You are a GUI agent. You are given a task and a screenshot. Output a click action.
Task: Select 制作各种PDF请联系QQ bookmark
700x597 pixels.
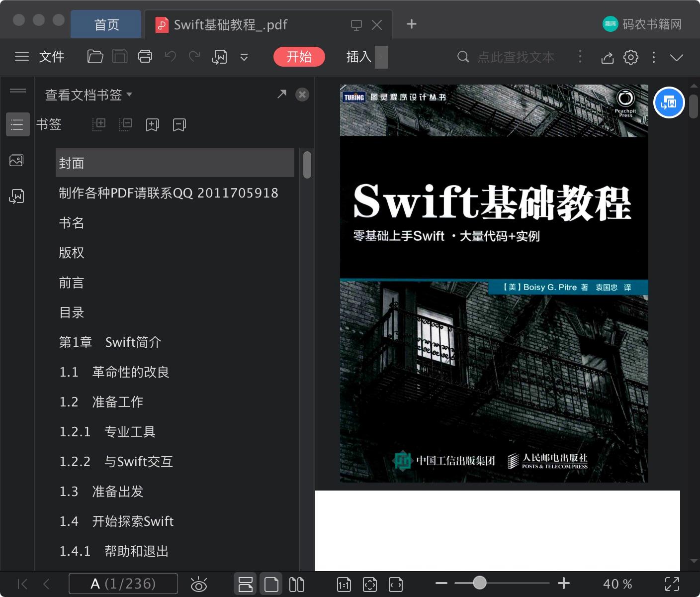(168, 193)
